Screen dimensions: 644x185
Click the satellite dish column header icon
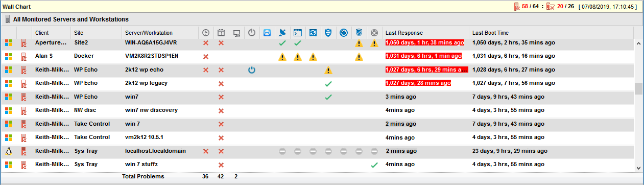coord(282,33)
